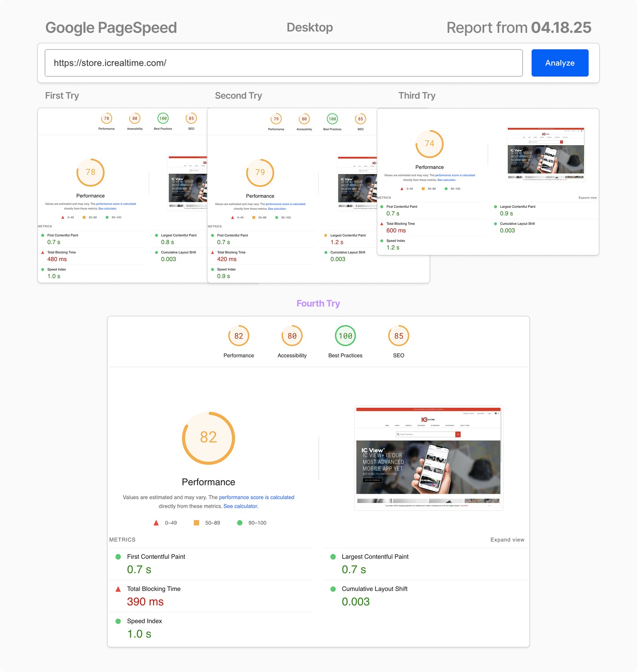Open the performance score is calculated link
Screen dimensions: 637x672
coord(257,497)
